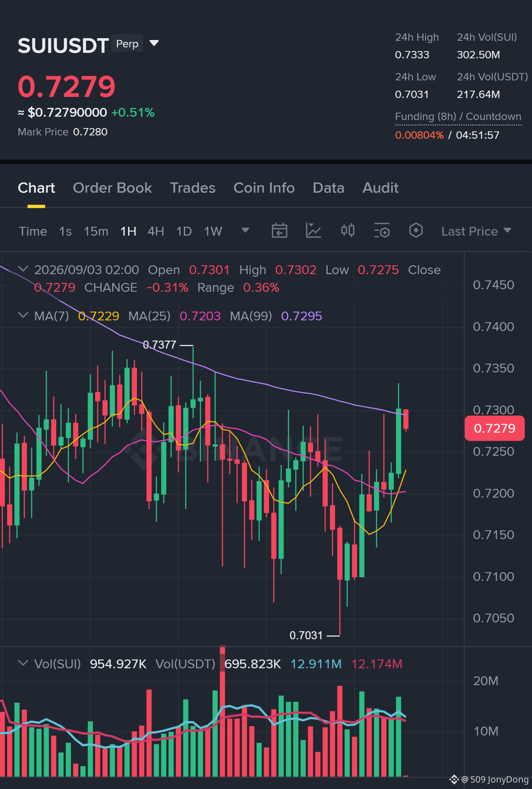Viewport: 532px width, 789px height.
Task: Click the Binance logo watermark at bottom
Action: point(454,779)
